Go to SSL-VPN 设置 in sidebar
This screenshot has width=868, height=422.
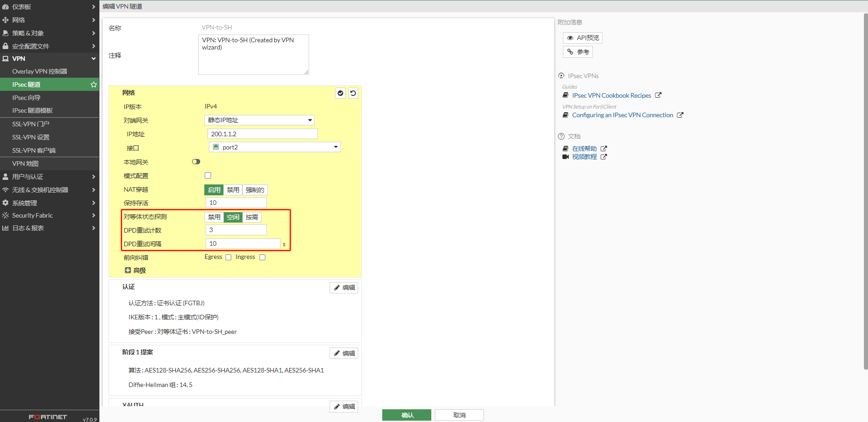pos(31,137)
